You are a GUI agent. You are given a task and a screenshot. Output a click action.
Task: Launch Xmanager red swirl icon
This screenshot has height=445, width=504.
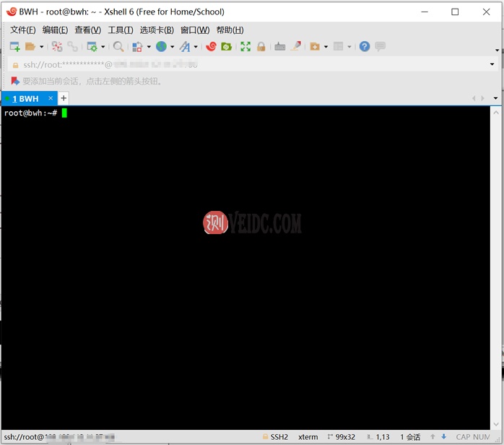point(211,47)
